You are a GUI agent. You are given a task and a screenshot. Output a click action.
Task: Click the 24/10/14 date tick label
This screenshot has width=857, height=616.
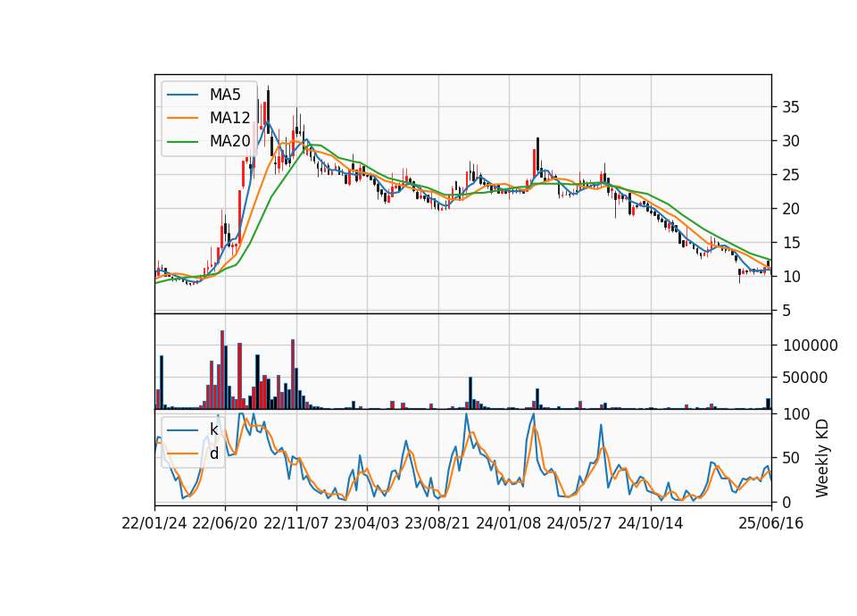(x=651, y=523)
